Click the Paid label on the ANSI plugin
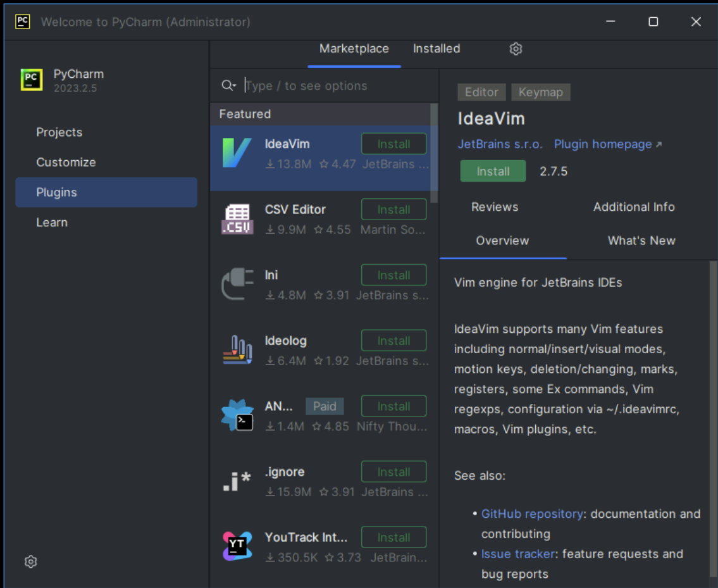Screen dimensions: 718x588 [324, 406]
